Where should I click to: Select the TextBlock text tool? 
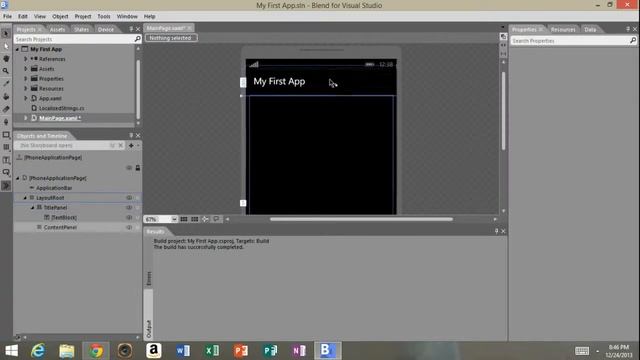pyautogui.click(x=6, y=160)
